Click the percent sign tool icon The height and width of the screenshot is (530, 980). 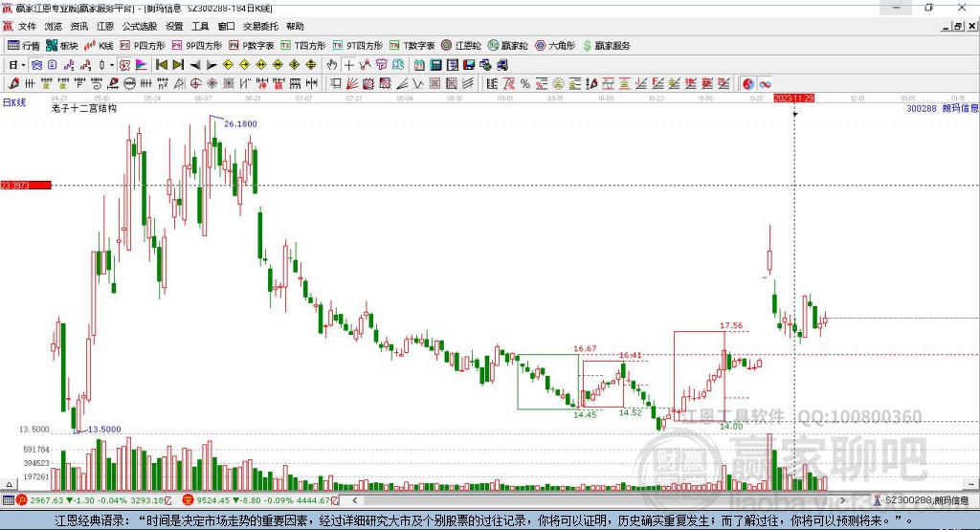click(525, 84)
